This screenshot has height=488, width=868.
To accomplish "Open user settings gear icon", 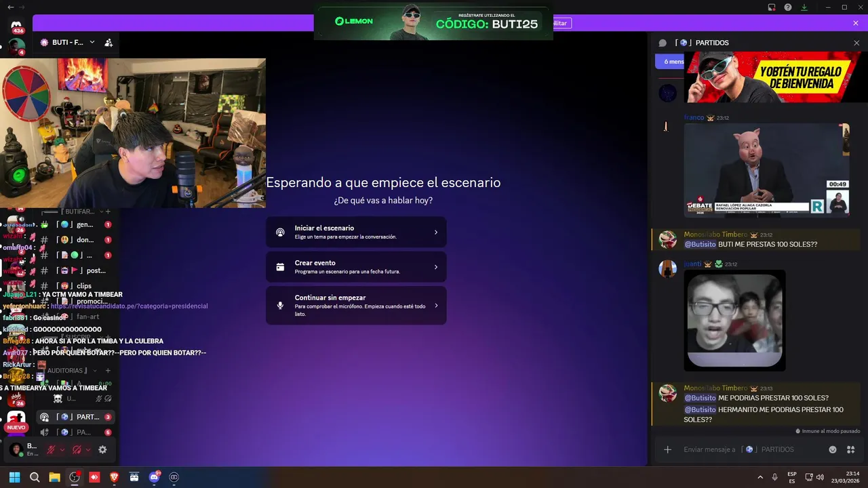I will click(102, 449).
